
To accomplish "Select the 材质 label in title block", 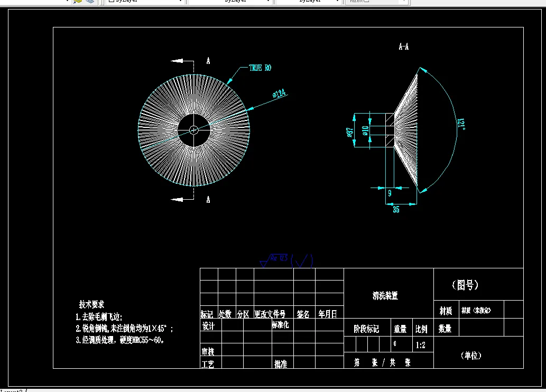I will click(446, 311).
